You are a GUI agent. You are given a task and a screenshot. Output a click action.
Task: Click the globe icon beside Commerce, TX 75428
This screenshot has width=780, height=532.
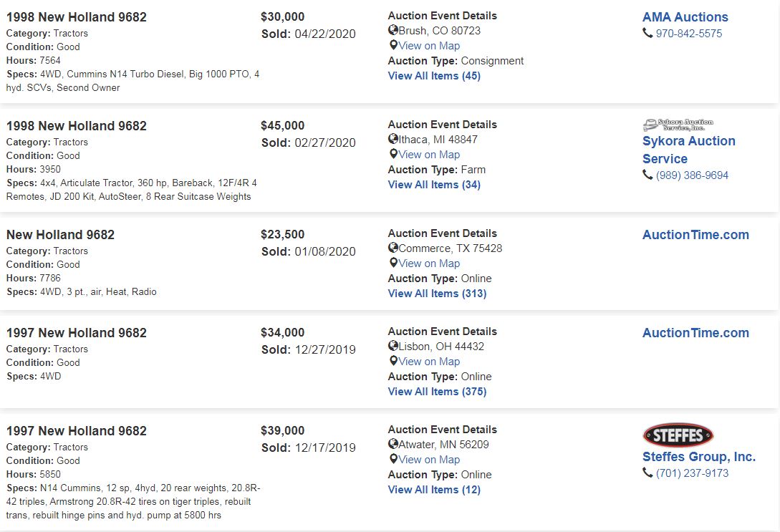393,248
